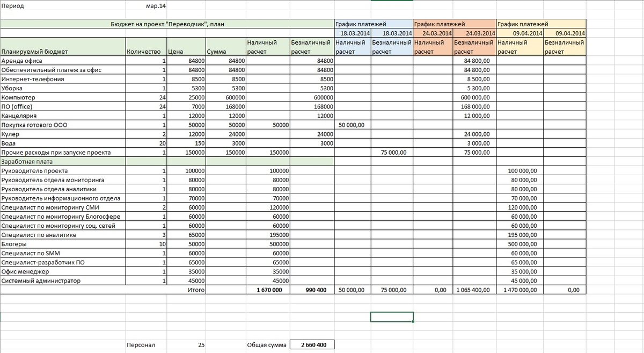This screenshot has width=644, height=353.
Task: Select the total cell '1 470 000,00'
Action: point(520,290)
